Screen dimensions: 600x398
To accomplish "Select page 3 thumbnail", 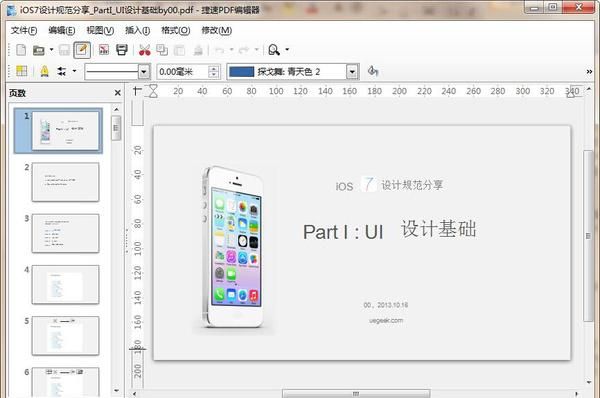I will [x=65, y=233].
